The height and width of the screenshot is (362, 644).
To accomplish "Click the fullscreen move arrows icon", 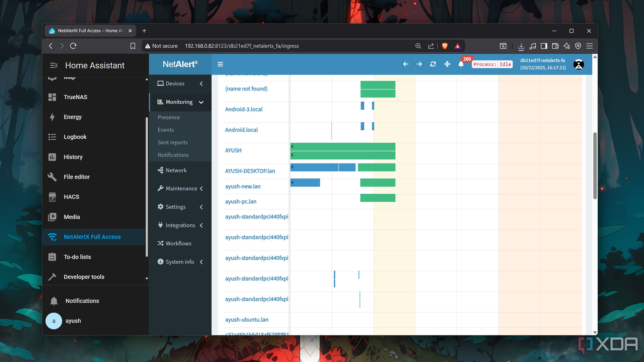I will click(447, 64).
